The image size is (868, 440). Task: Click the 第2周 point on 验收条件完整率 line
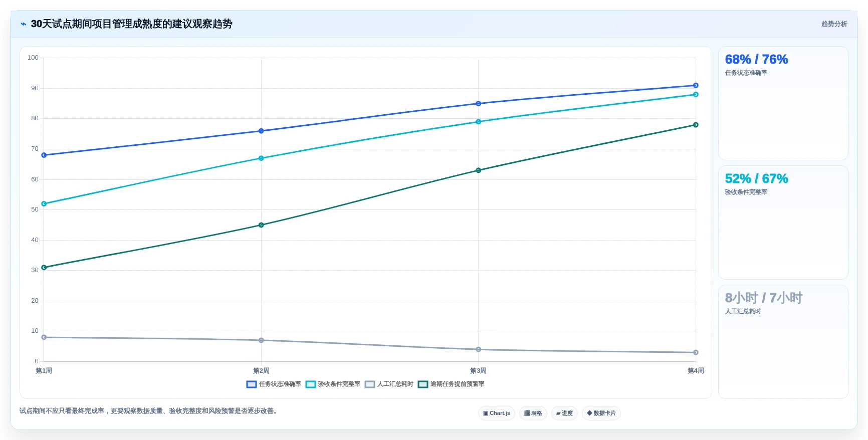click(x=261, y=158)
